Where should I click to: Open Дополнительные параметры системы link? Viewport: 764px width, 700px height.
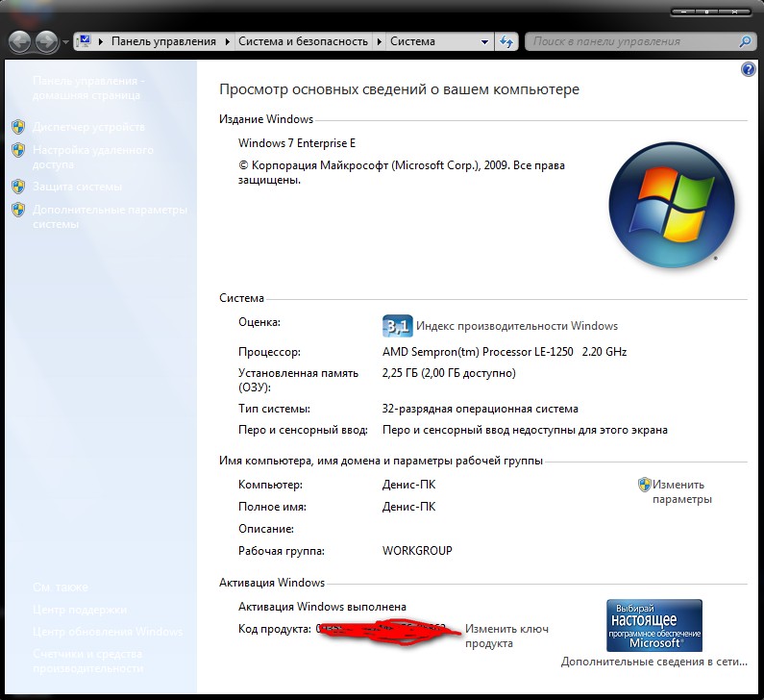point(111,216)
